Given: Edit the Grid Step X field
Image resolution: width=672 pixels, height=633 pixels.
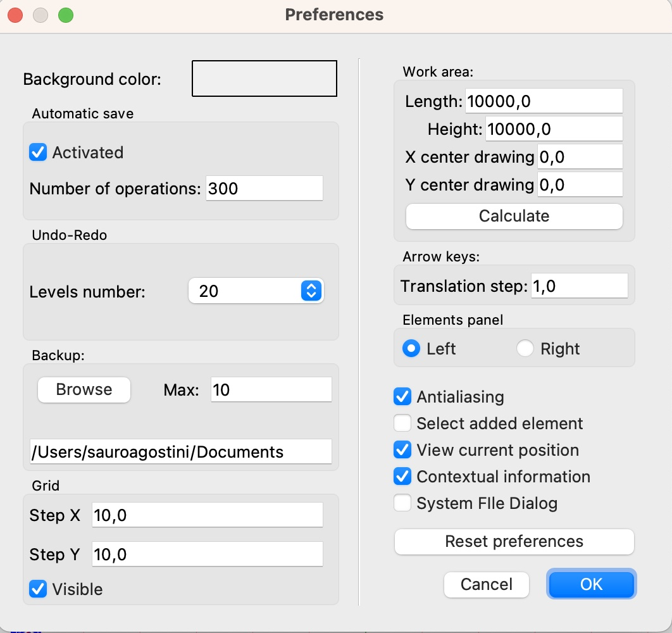Looking at the screenshot, I should (207, 515).
